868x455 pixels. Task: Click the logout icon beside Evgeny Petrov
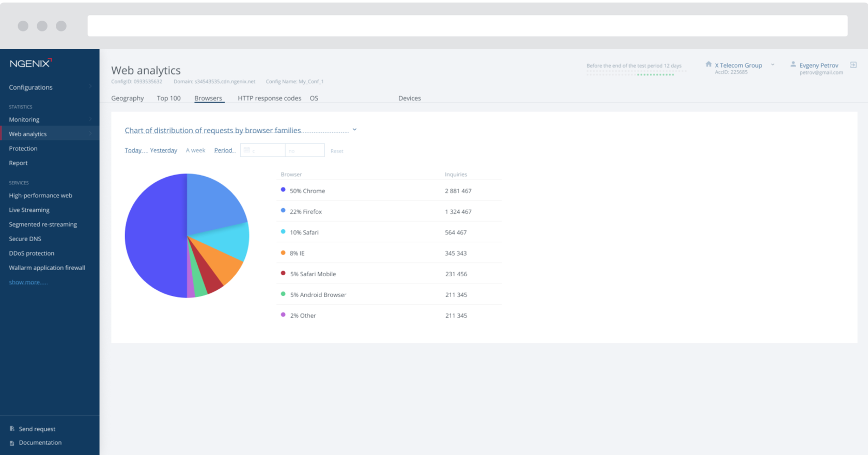point(854,65)
